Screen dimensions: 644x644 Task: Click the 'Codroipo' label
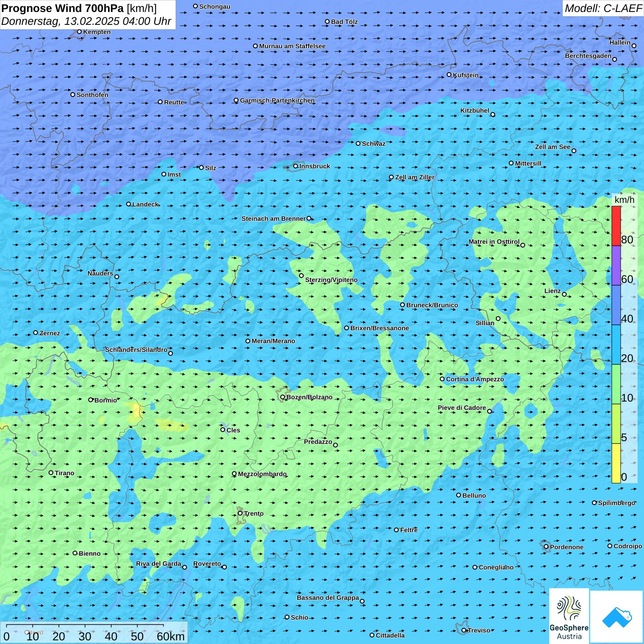point(628,546)
